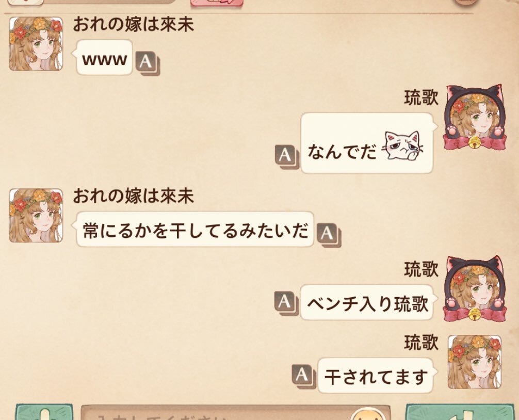Open second おれの嫁は來未 avatar profile
This screenshot has width=519, height=420.
pyautogui.click(x=36, y=216)
